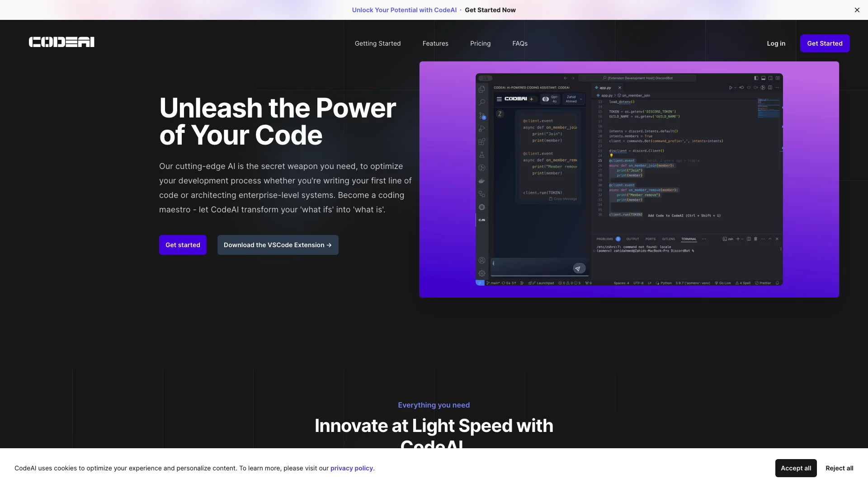Click the back arrow in the VS Code title bar
868x488 pixels.
pyautogui.click(x=565, y=78)
